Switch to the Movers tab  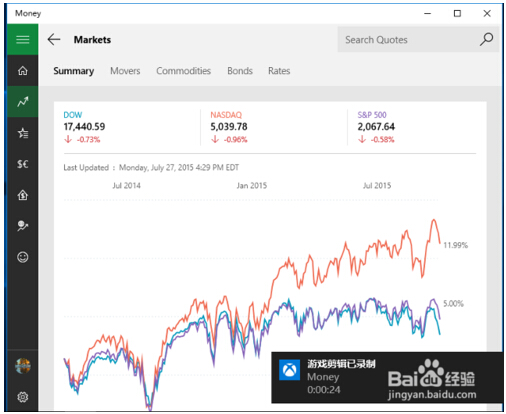click(x=125, y=71)
